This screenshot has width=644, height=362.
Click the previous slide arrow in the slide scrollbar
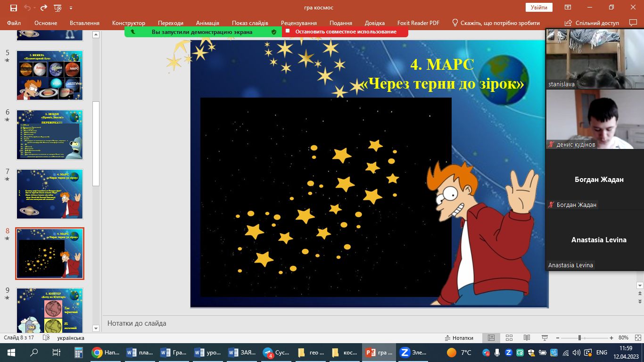pos(640,294)
